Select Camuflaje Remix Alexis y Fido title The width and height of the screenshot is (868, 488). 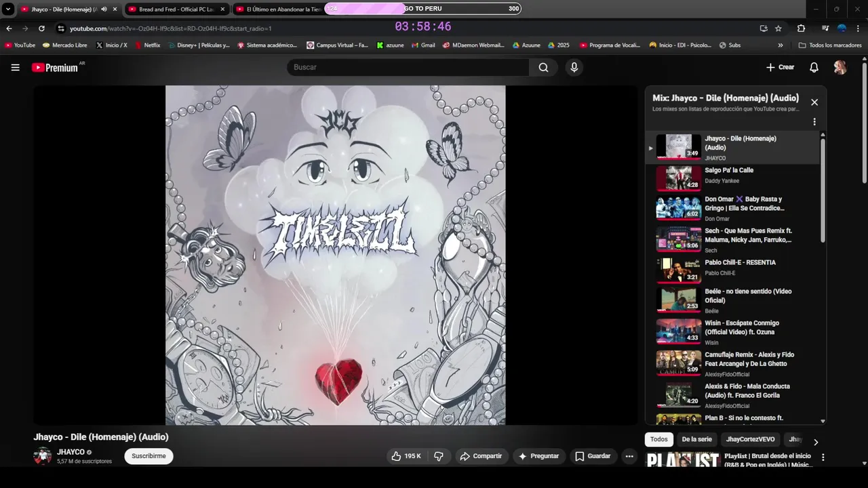point(749,359)
